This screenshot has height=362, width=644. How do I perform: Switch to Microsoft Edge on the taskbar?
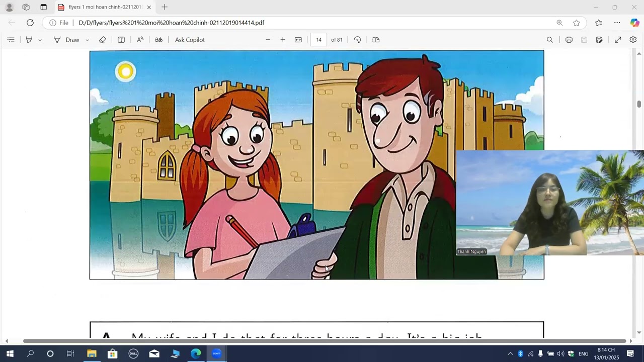(x=196, y=353)
